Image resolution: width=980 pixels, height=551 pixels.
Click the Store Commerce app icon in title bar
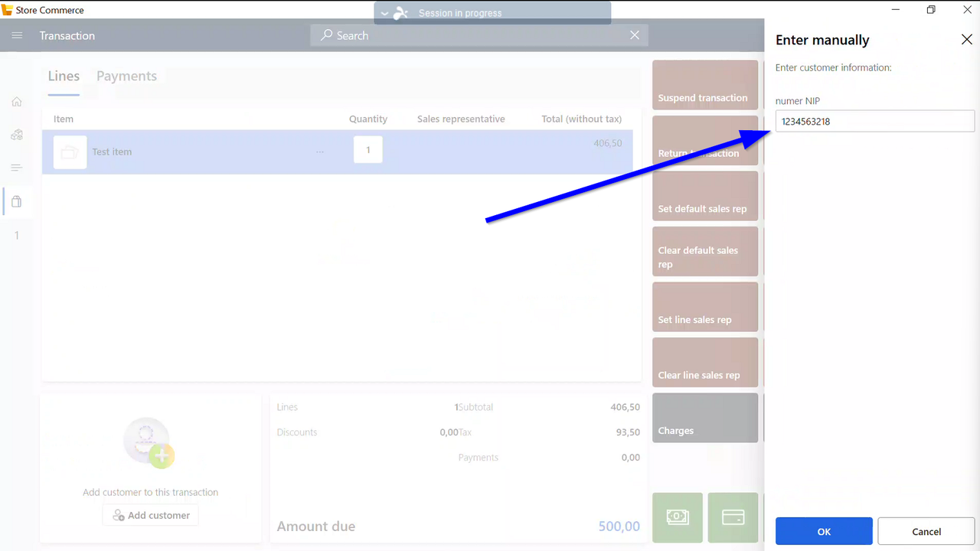pyautogui.click(x=8, y=10)
